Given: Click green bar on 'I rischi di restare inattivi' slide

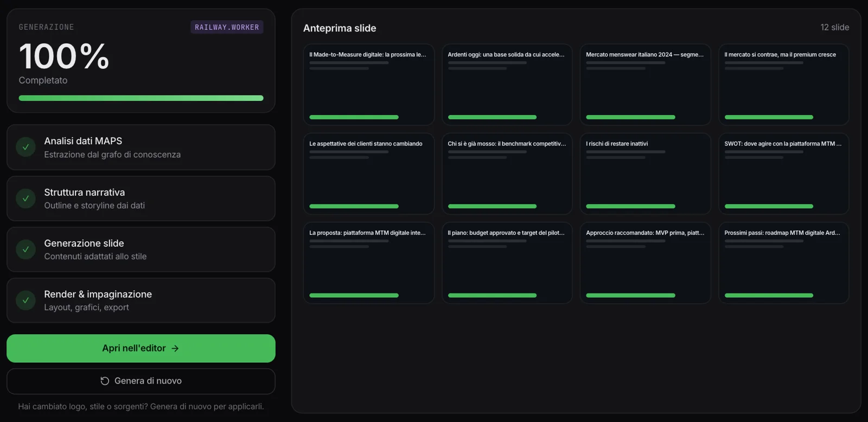Looking at the screenshot, I should 630,206.
